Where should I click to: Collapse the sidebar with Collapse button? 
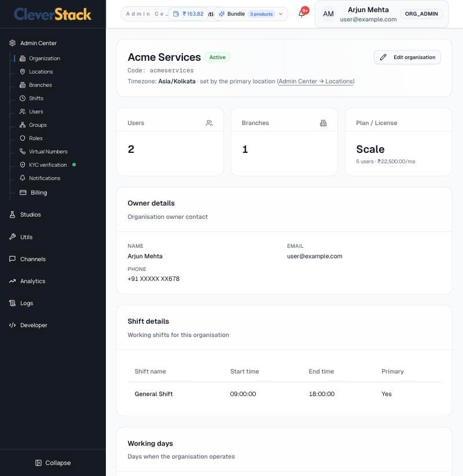pos(53,463)
